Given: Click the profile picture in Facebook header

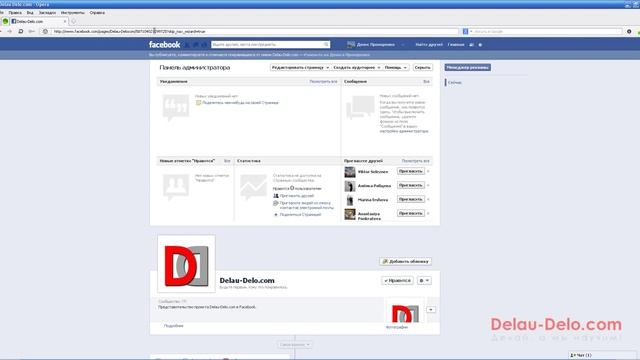Looking at the screenshot, I should (x=351, y=44).
